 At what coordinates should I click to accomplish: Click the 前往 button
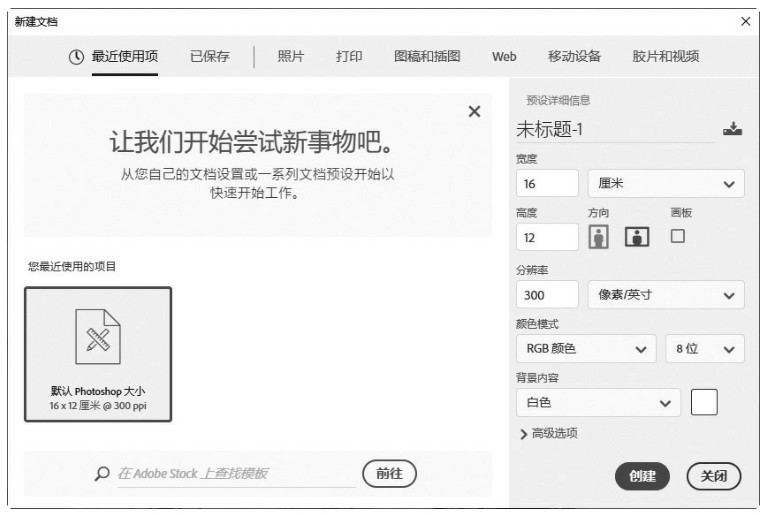(x=389, y=473)
